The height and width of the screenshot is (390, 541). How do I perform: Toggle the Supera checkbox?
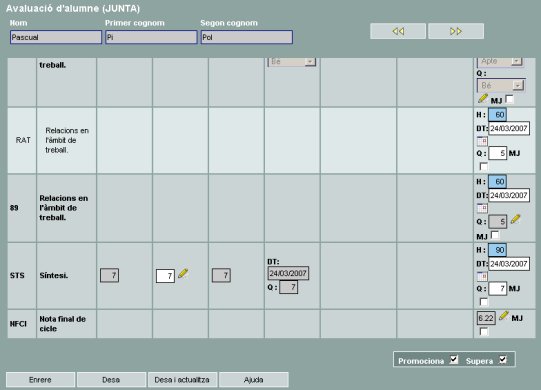(503, 360)
